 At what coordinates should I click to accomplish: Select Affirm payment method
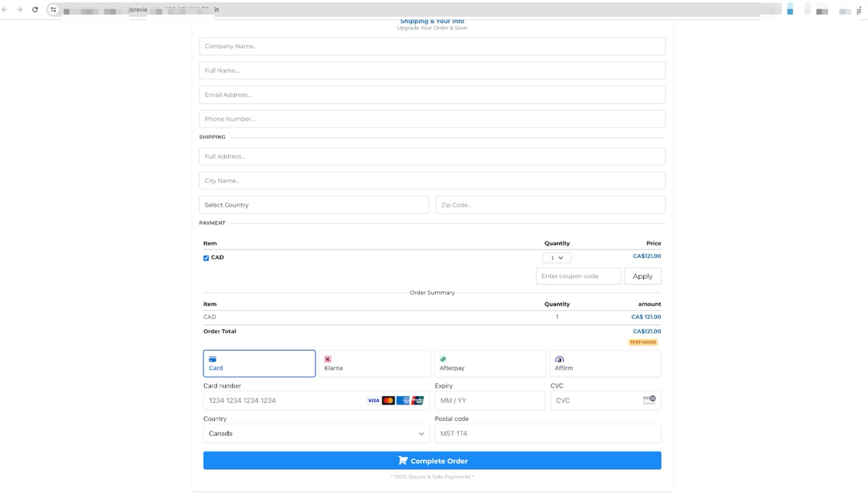pyautogui.click(x=605, y=363)
